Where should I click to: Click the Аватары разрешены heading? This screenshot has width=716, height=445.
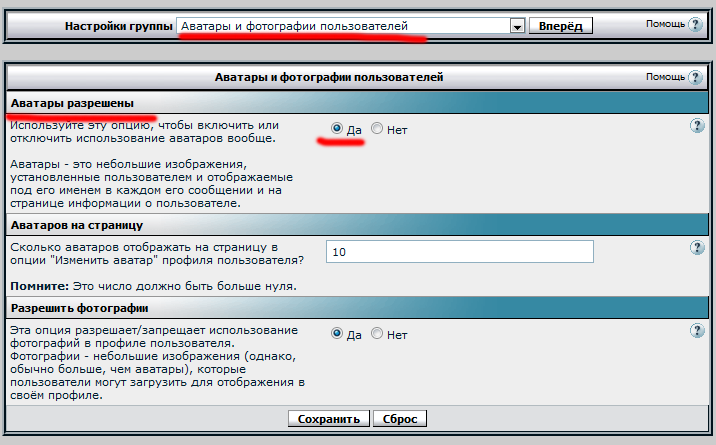72,103
